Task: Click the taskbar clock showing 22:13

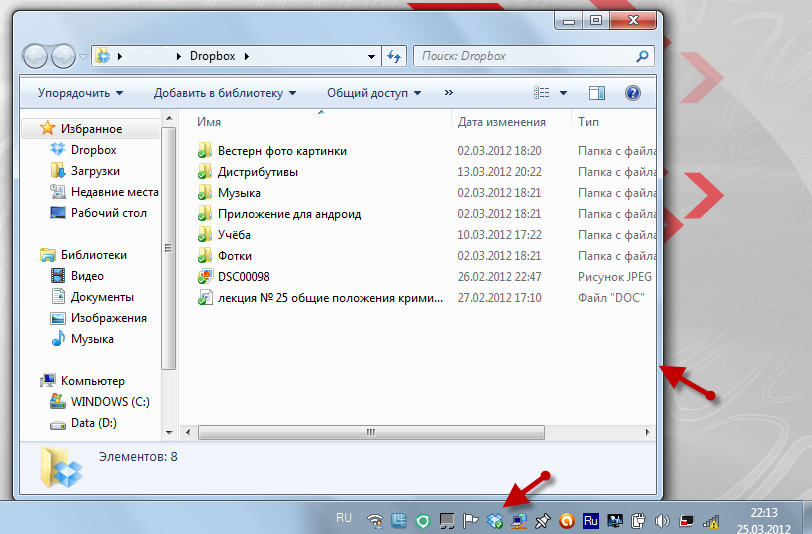Action: tap(764, 513)
